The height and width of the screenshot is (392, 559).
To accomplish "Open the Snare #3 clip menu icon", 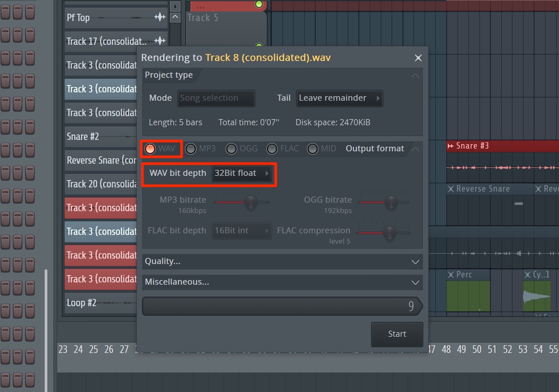I will point(451,146).
